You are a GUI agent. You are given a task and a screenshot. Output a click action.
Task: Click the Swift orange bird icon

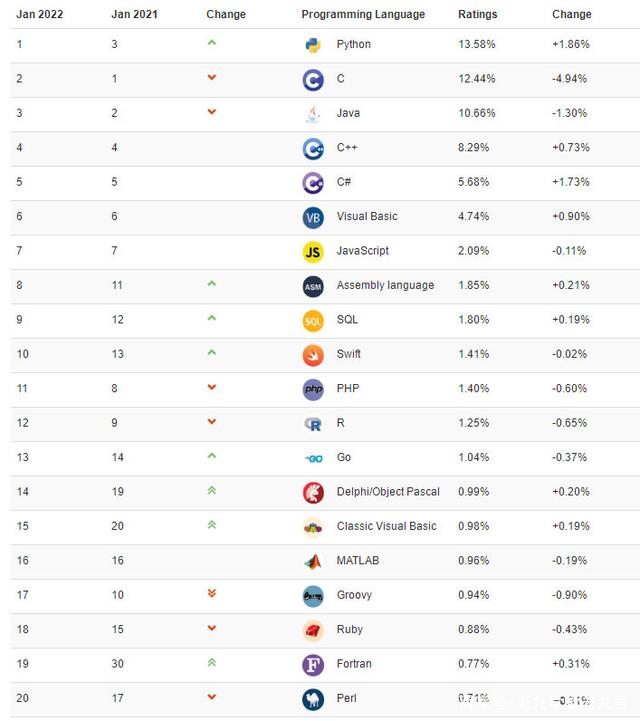[313, 354]
